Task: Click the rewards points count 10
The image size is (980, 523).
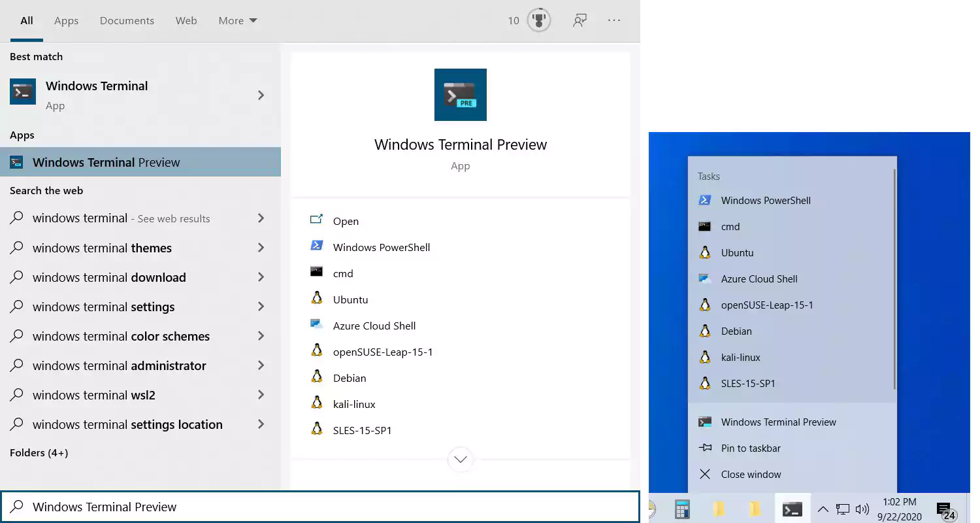Action: coord(514,20)
